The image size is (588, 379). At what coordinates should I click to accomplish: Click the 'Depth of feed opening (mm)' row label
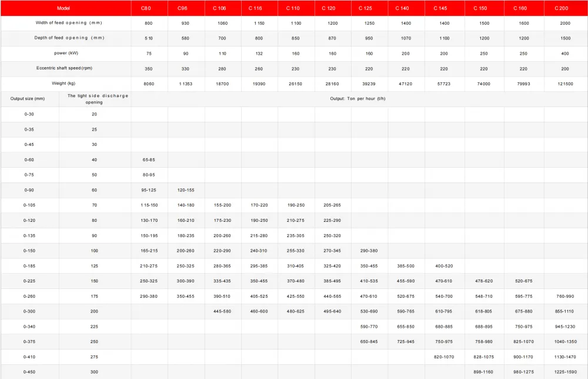[69, 38]
